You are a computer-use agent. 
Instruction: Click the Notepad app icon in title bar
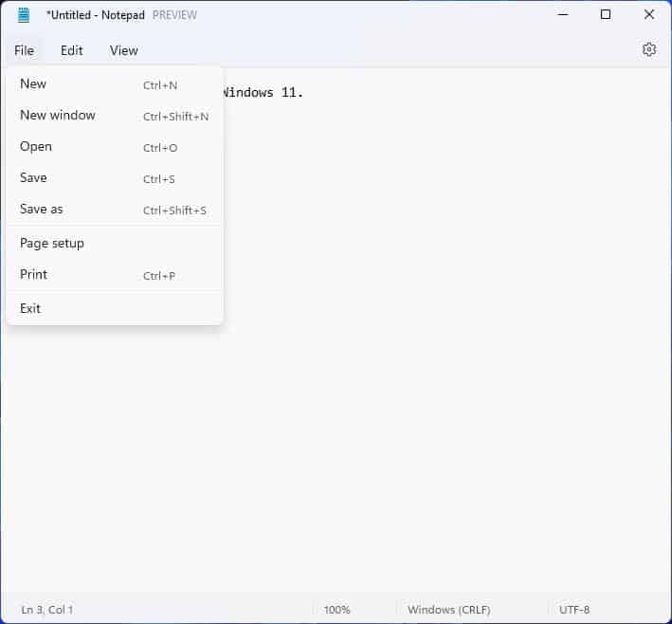tap(24, 15)
